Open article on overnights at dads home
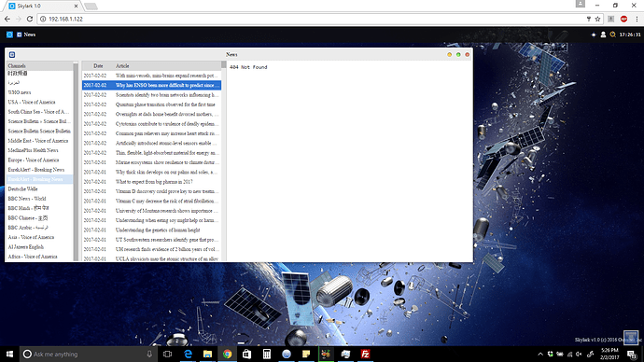Image resolution: width=644 pixels, height=362 pixels. point(151,114)
